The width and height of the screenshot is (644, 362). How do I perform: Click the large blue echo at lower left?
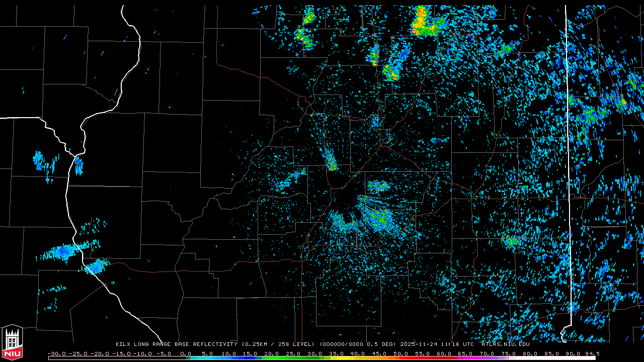point(63,251)
